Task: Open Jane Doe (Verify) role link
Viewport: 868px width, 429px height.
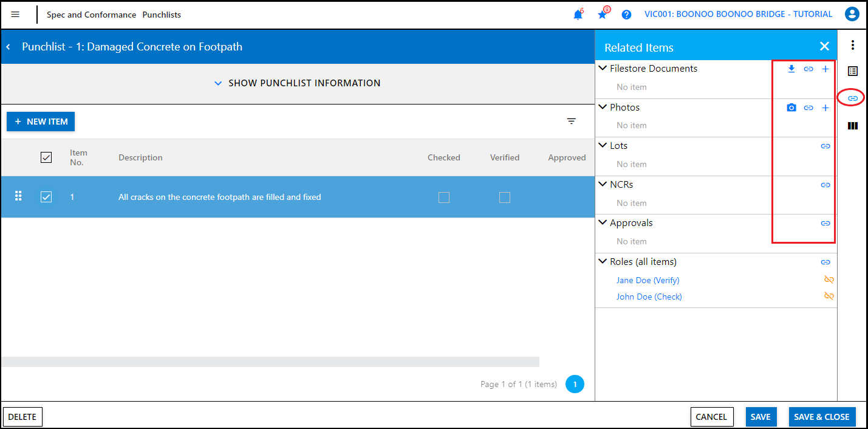Action: (x=648, y=280)
